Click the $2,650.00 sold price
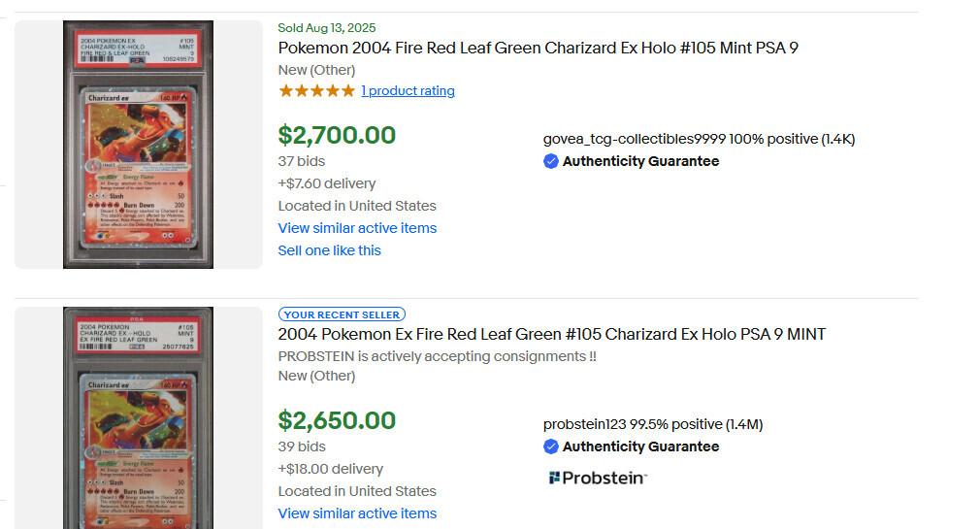This screenshot has height=529, width=980. [x=337, y=421]
